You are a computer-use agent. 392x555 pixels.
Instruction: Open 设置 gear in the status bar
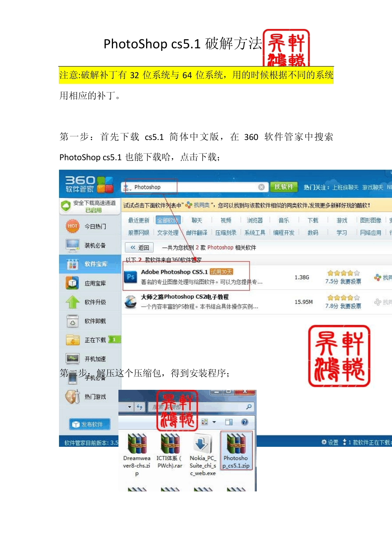(330, 442)
